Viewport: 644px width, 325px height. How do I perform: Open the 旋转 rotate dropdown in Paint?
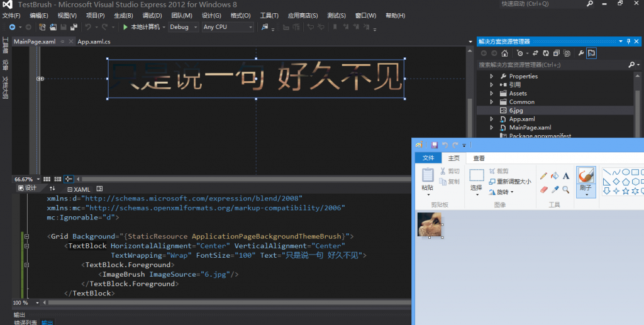[501, 192]
